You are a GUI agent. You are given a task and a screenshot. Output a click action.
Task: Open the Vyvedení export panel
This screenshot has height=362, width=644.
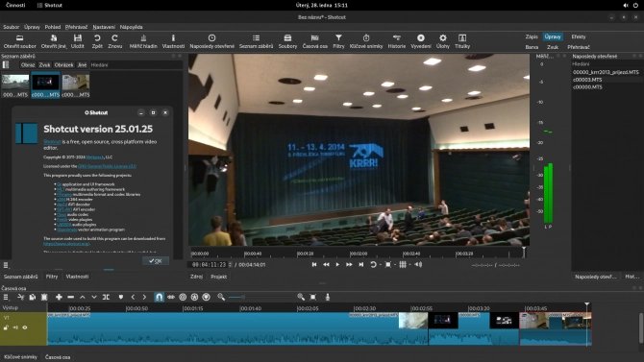421,41
